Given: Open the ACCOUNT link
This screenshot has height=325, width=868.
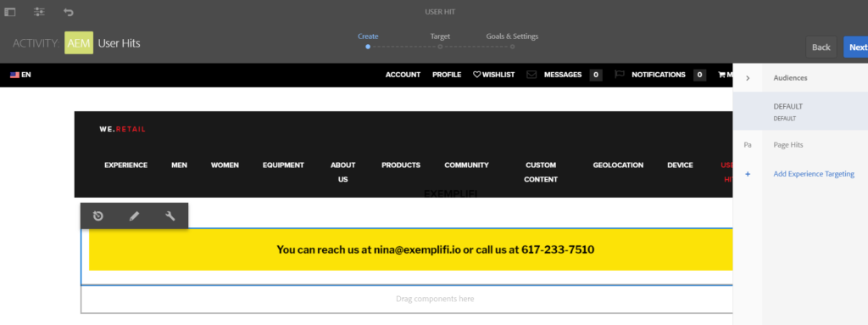Looking at the screenshot, I should (403, 75).
